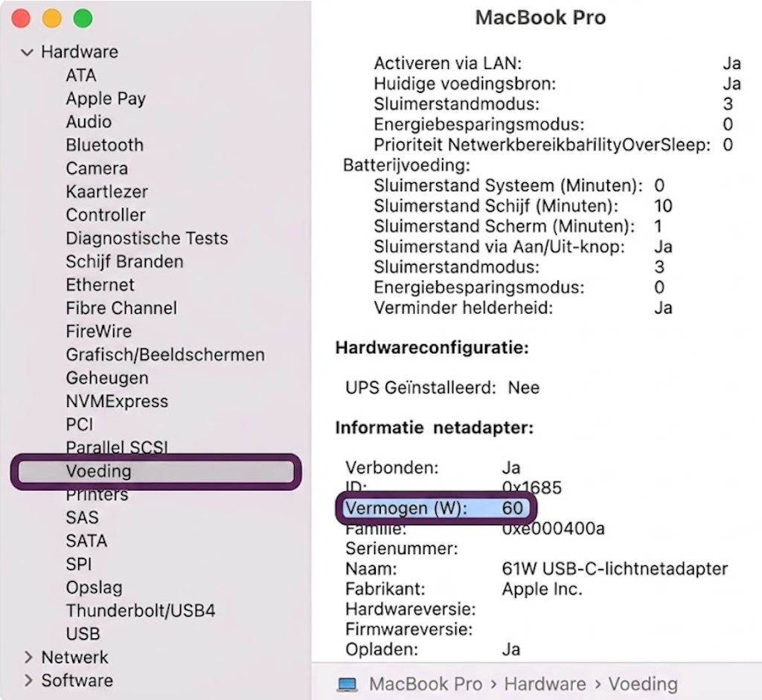
Task: Select the USB sidebar item
Action: [83, 634]
